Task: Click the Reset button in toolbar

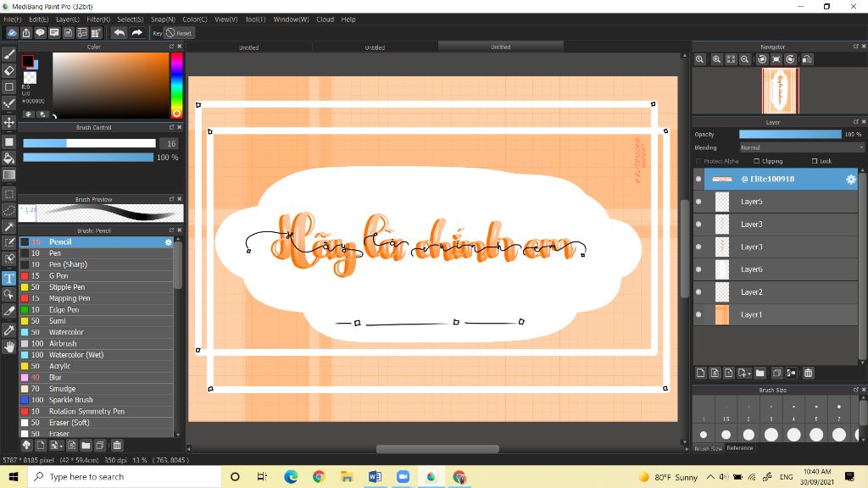Action: (179, 33)
